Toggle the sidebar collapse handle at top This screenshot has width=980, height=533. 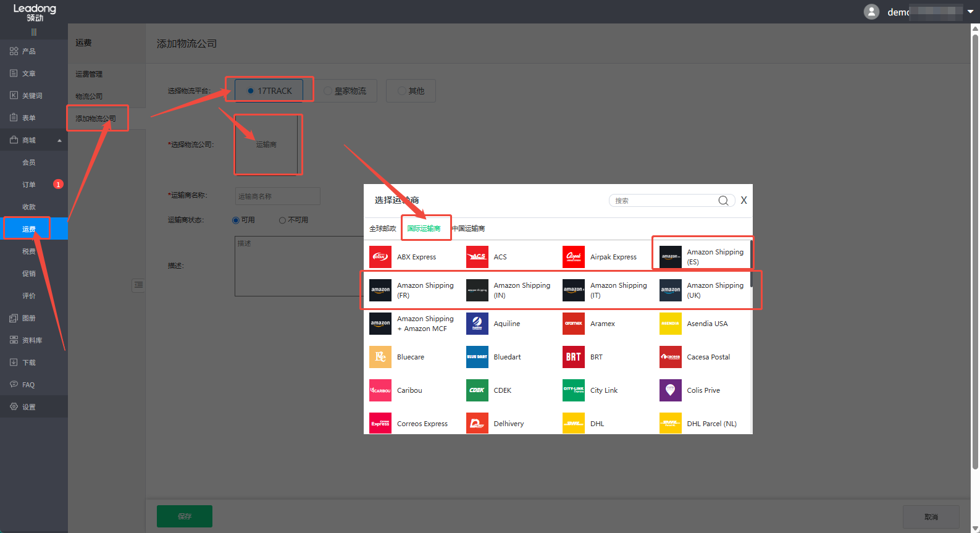point(34,32)
